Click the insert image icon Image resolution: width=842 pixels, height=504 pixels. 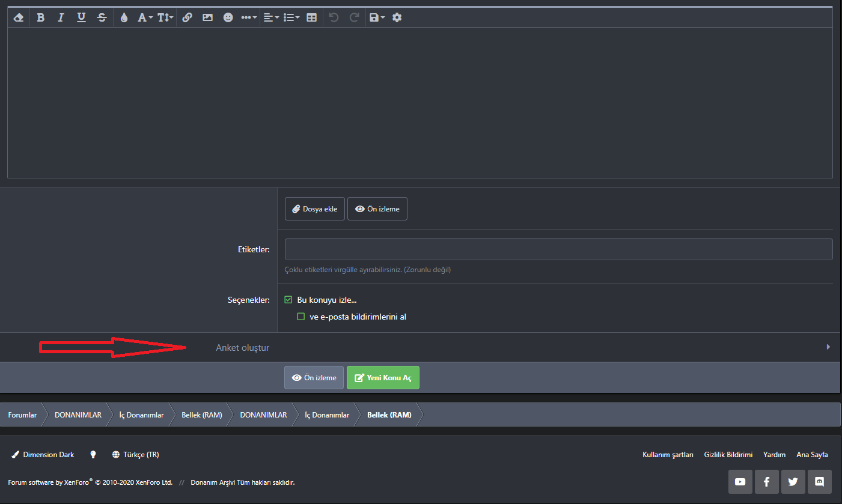[x=207, y=17]
